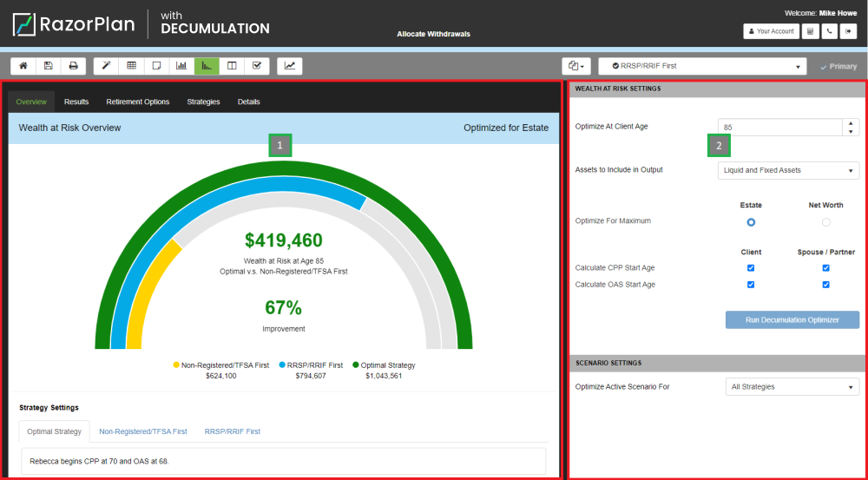Viewport: 868px width, 480px height.
Task: Click the save floppy disk icon
Action: pyautogui.click(x=48, y=65)
